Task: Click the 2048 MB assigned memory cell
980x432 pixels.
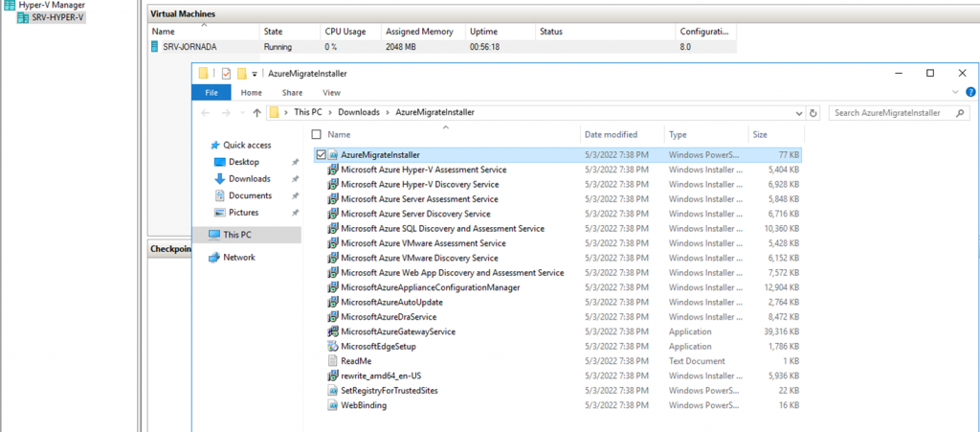Action: tap(399, 47)
